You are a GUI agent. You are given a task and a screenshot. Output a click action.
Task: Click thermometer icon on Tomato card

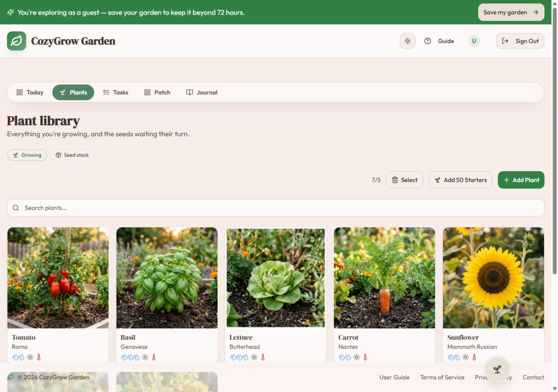(x=39, y=357)
